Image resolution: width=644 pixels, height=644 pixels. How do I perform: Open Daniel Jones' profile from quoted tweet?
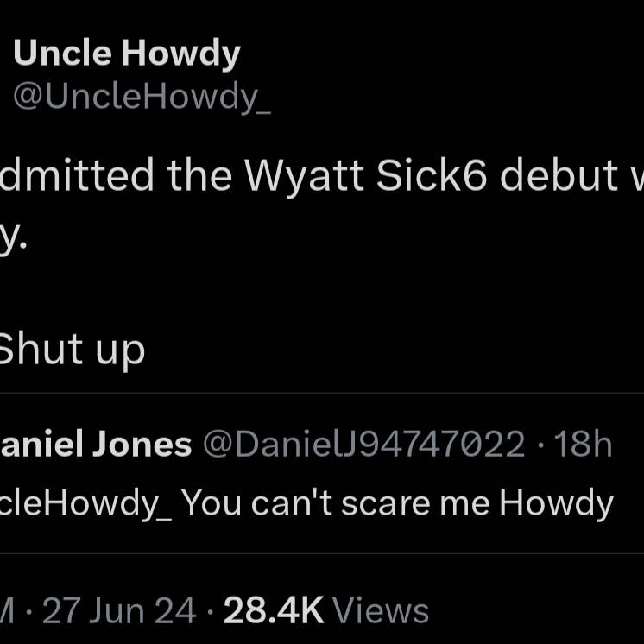click(95, 445)
